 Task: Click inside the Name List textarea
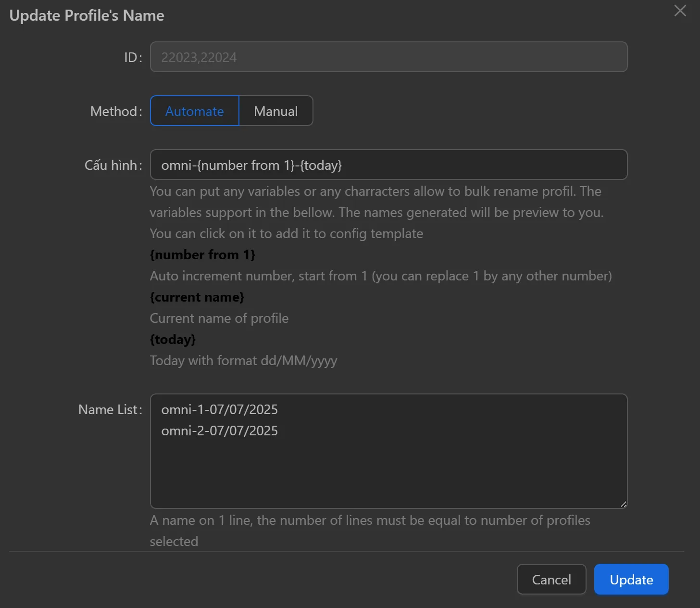coord(388,462)
